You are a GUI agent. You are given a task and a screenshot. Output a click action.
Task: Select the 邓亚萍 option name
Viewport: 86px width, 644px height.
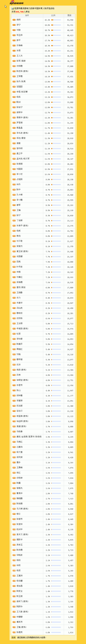click(19, 35)
